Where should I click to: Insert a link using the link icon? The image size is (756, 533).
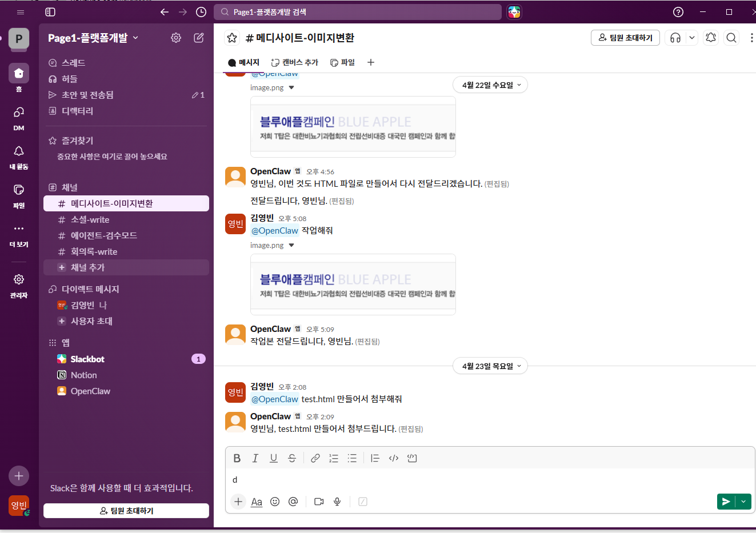coord(315,458)
